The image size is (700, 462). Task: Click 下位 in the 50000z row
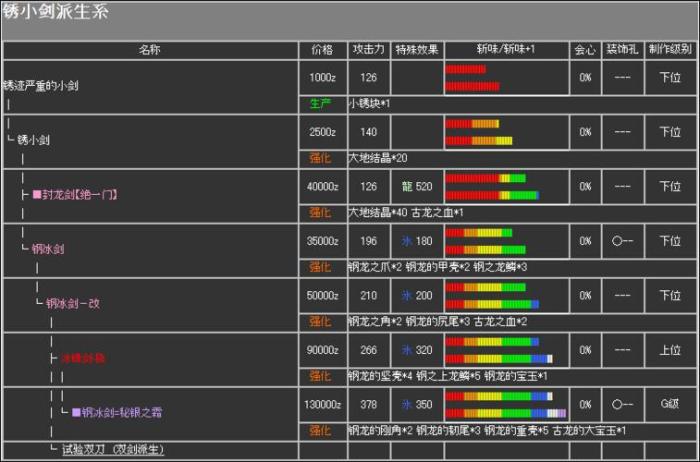coord(670,296)
